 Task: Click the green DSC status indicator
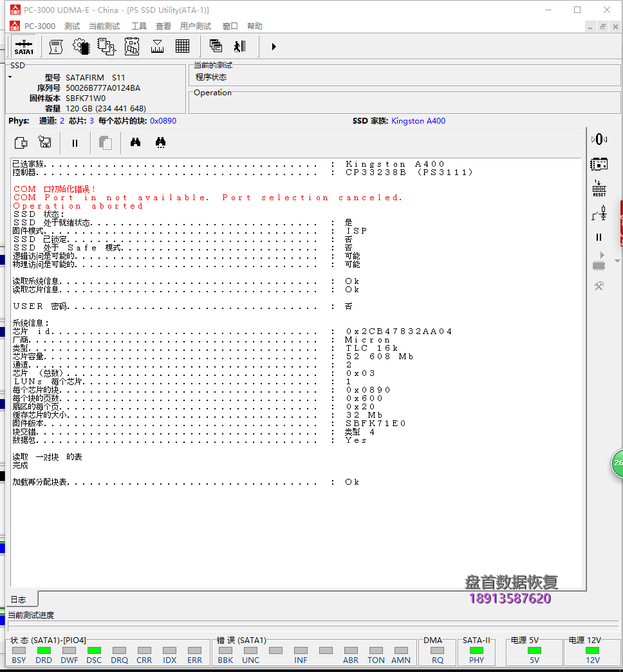pos(94,651)
